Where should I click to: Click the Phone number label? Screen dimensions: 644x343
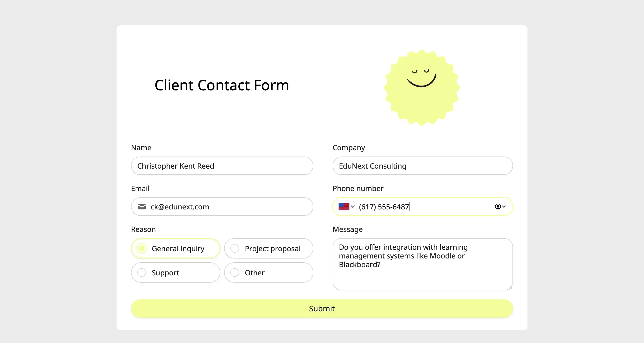[x=358, y=188]
